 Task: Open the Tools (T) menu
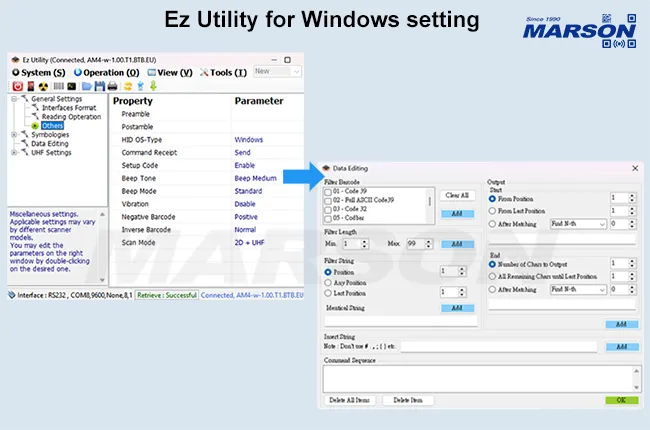click(223, 73)
